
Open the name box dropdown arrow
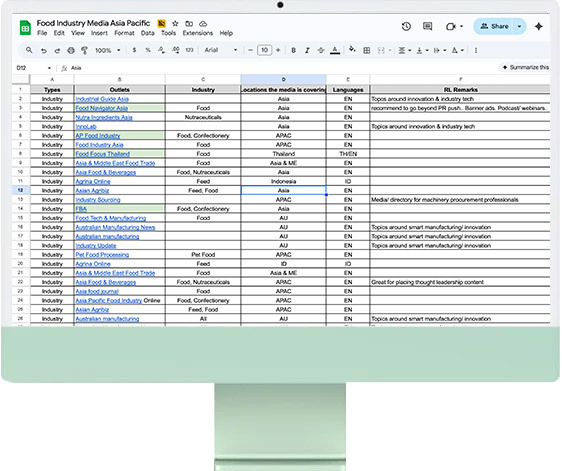pyautogui.click(x=49, y=68)
